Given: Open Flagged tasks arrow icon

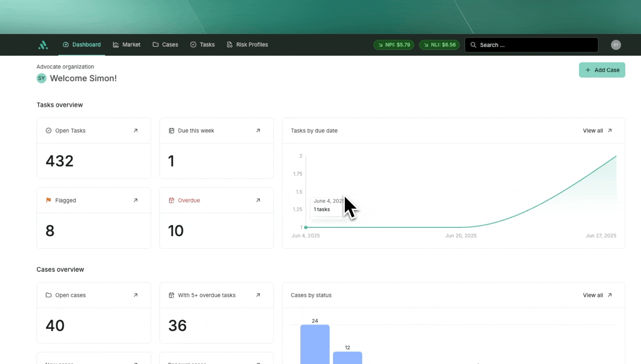Looking at the screenshot, I should coord(136,200).
